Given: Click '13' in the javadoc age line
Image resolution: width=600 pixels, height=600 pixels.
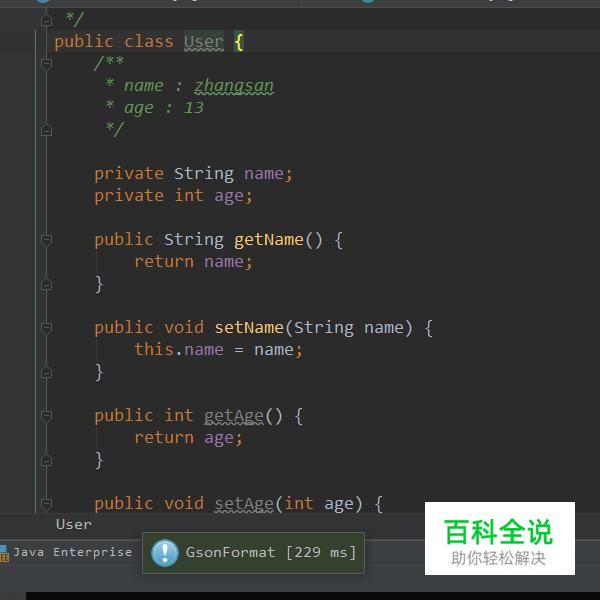Looking at the screenshot, I should (194, 108).
